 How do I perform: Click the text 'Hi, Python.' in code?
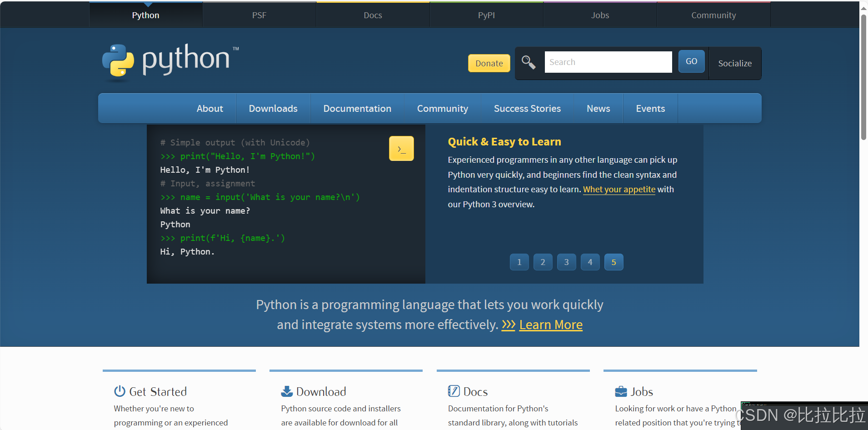187,251
